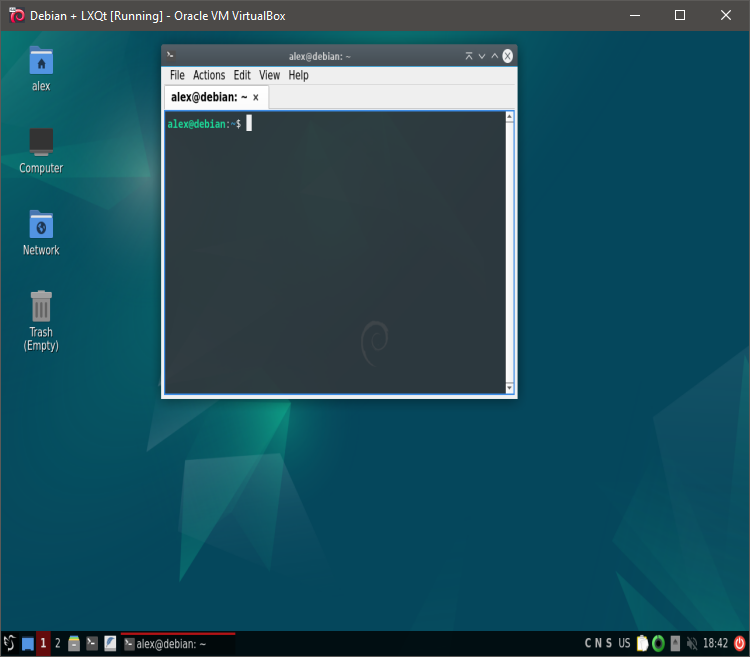Screen dimensions: 750x657
Task: Toggle the Scroll Lock (S) indicator
Action: 608,643
